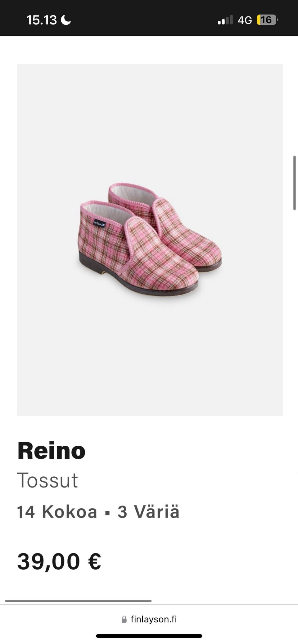Select the 14 Kokoa size info
Image resolution: width=298 pixels, height=644 pixels.
pos(57,511)
